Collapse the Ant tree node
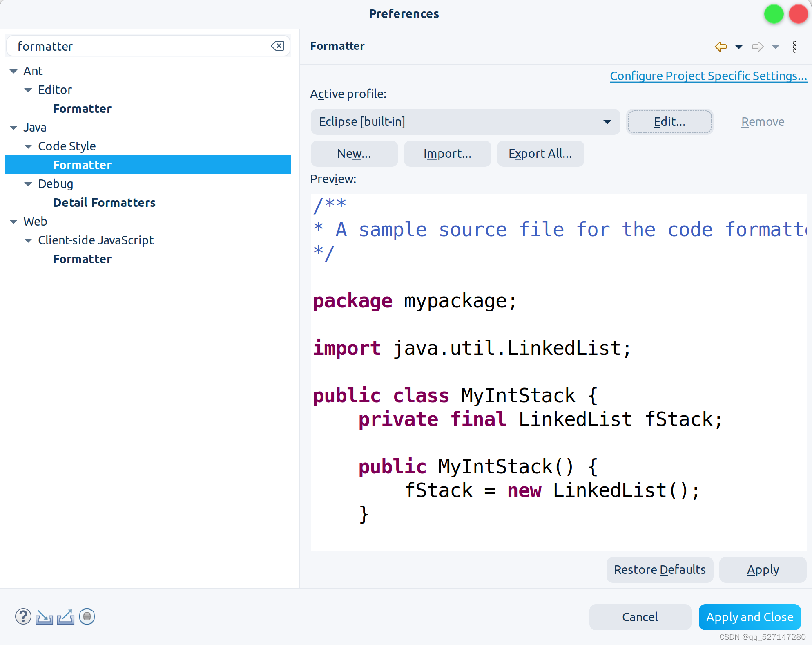 click(x=13, y=72)
